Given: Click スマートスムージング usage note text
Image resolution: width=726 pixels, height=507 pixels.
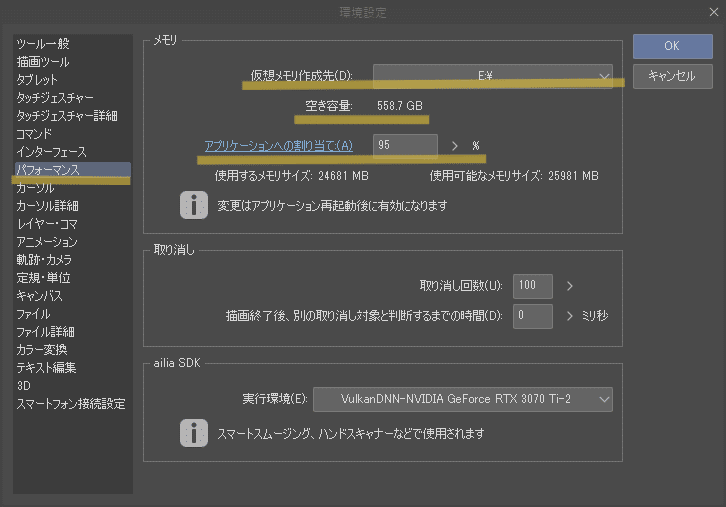Looking at the screenshot, I should [x=350, y=434].
